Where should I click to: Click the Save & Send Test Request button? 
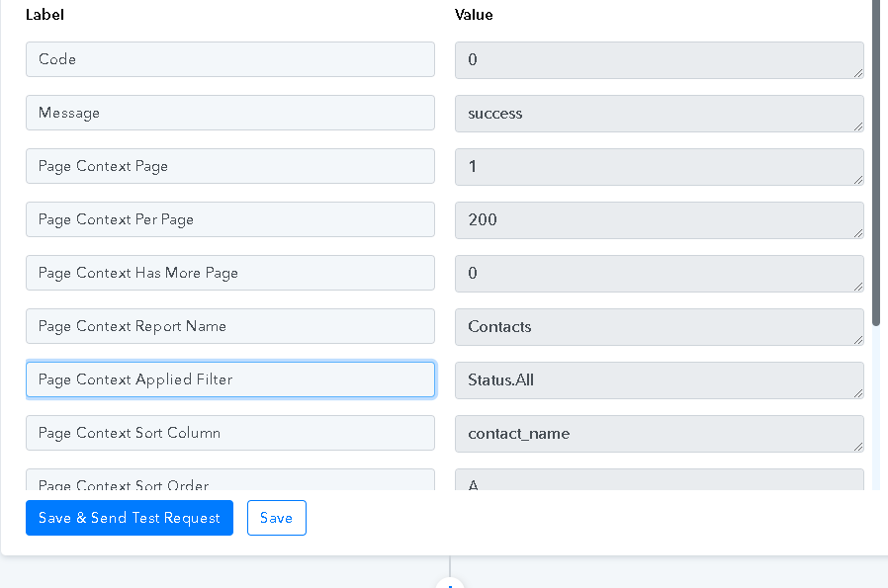coord(130,517)
